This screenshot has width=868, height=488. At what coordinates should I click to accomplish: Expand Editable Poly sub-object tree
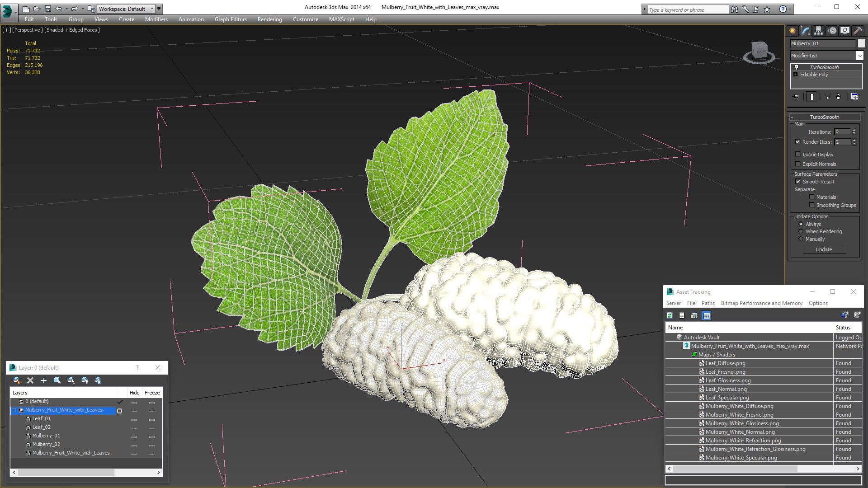pyautogui.click(x=796, y=75)
